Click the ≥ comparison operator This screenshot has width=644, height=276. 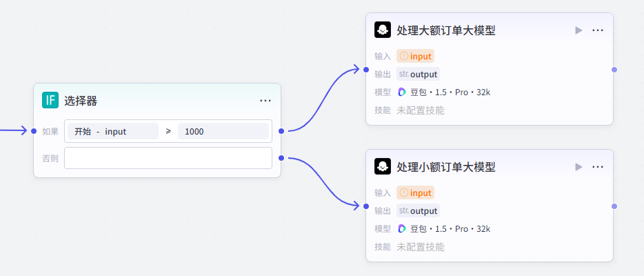[x=168, y=131]
